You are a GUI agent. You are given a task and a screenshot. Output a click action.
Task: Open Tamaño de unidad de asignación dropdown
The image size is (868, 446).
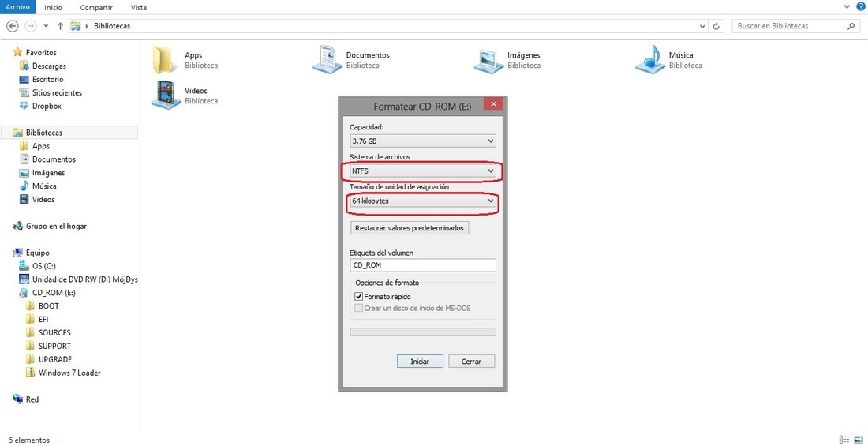[423, 201]
